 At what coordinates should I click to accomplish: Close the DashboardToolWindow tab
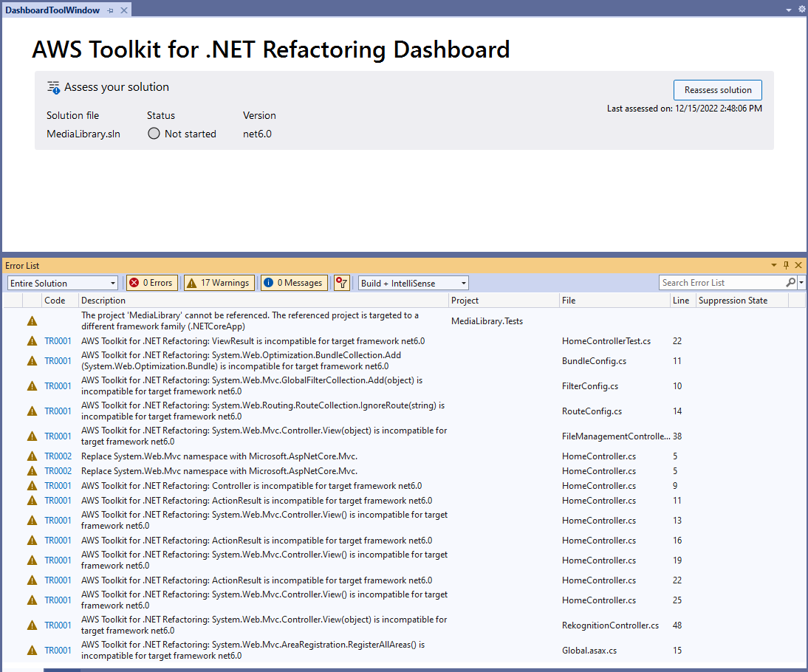point(123,10)
